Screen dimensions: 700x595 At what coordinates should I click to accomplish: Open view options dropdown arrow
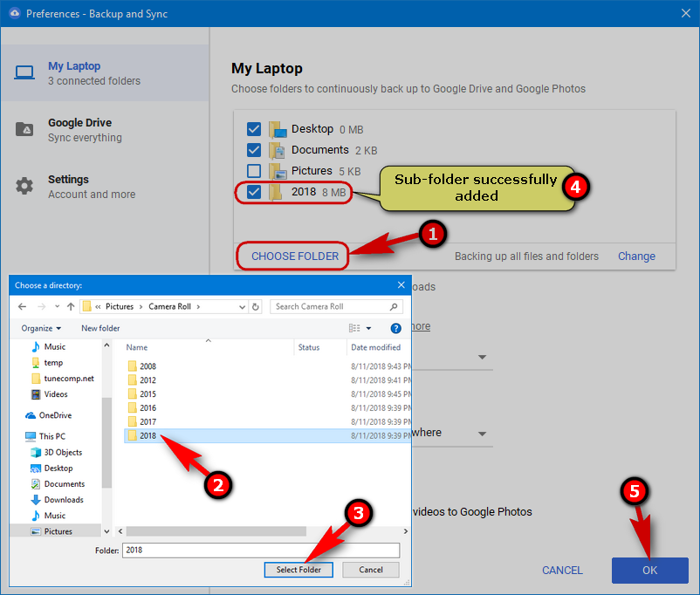[x=368, y=328]
